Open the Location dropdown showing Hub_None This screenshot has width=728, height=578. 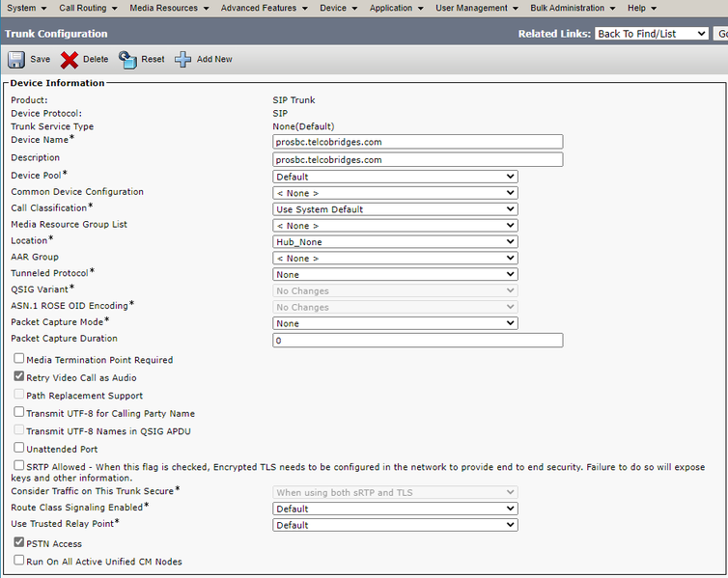pos(395,241)
